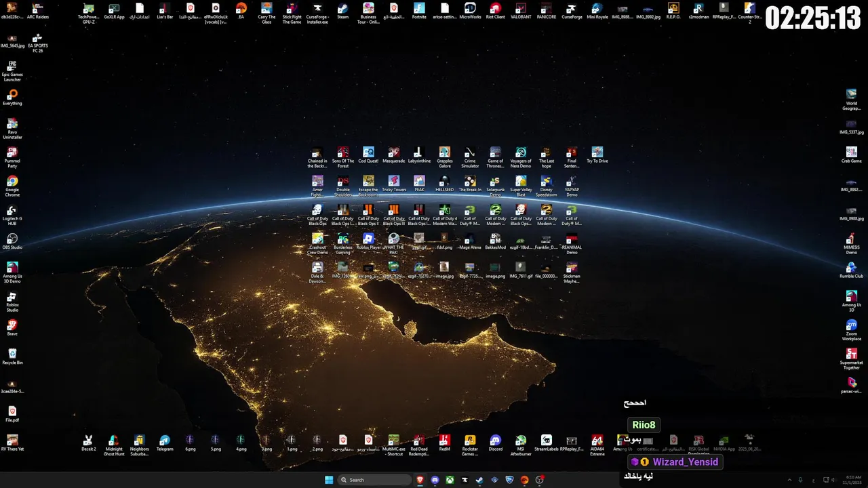This screenshot has width=868, height=488.
Task: Select the ARC Raiders icon
Action: [38, 12]
